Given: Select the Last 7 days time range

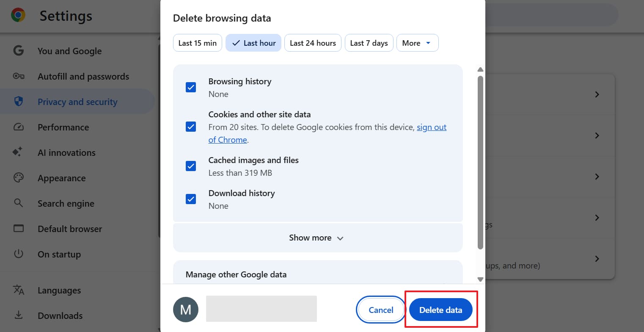Looking at the screenshot, I should (x=369, y=43).
